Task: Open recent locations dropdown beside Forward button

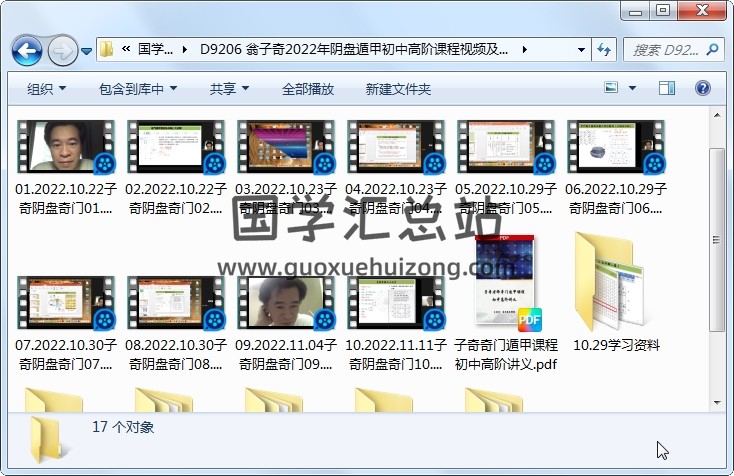Action: coord(87,50)
